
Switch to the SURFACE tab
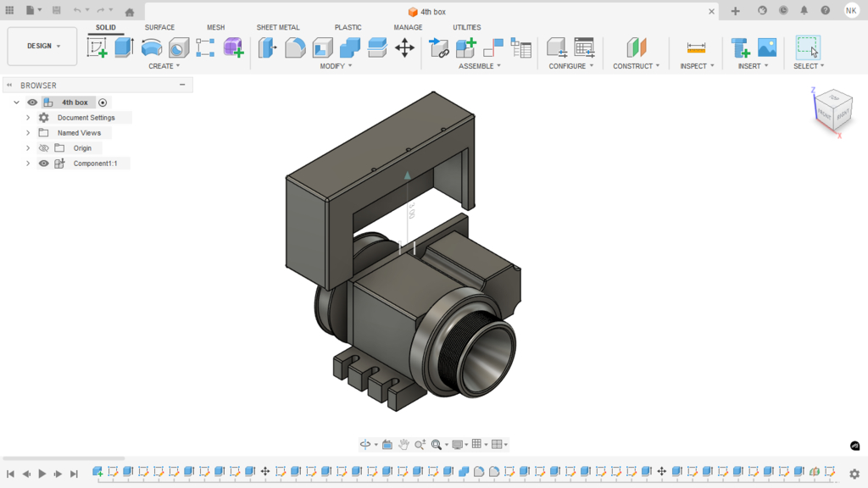click(159, 27)
